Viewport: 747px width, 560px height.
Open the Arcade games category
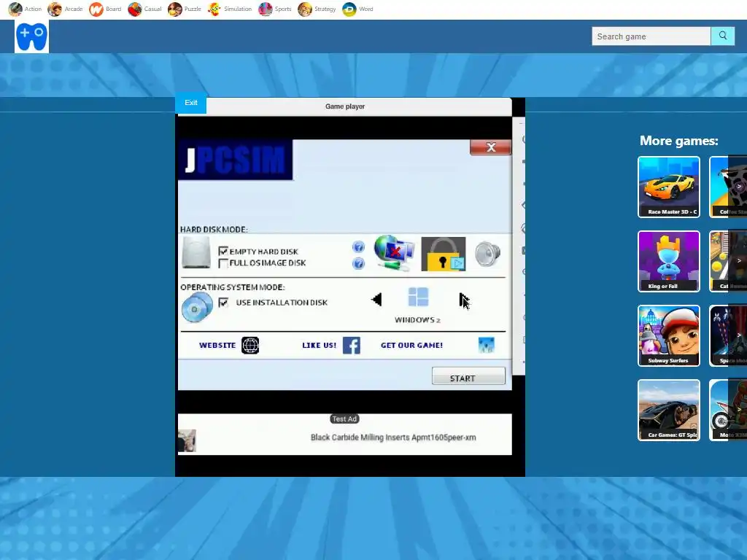pos(65,9)
